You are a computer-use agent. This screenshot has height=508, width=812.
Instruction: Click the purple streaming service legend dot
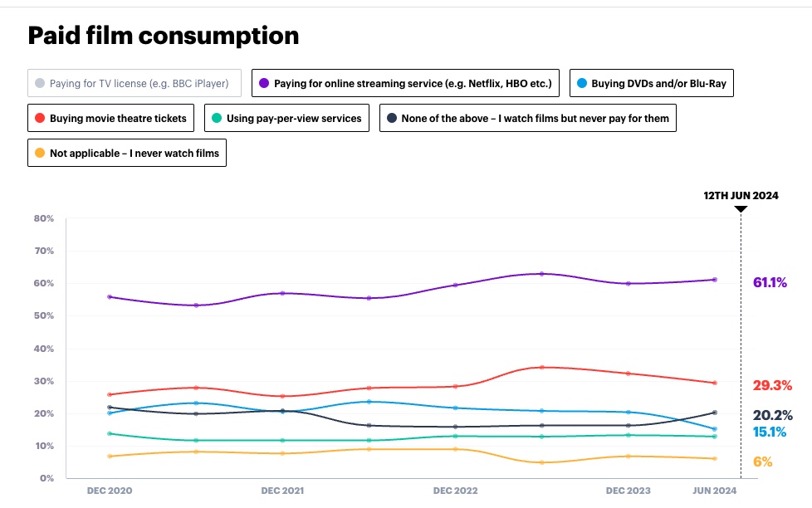264,84
